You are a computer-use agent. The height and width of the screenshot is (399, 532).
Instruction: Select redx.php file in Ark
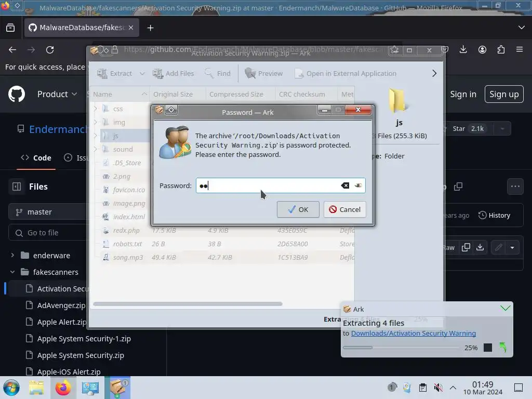(126, 230)
